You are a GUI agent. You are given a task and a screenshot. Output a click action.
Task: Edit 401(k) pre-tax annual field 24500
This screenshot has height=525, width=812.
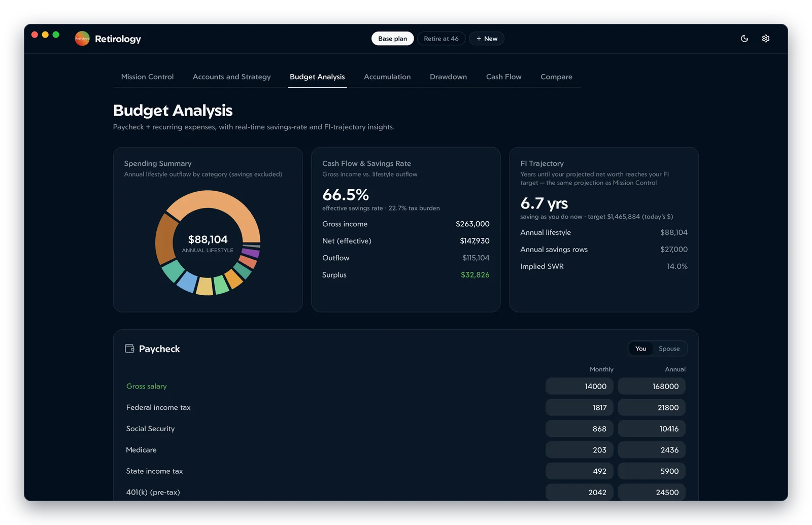[652, 493]
